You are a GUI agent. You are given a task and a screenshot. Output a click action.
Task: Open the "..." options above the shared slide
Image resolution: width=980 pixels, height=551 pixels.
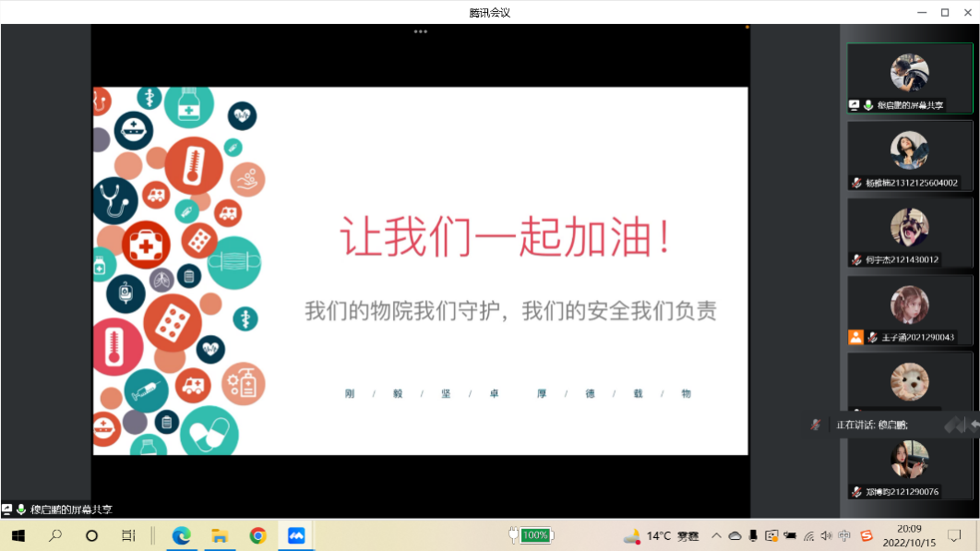click(x=420, y=30)
